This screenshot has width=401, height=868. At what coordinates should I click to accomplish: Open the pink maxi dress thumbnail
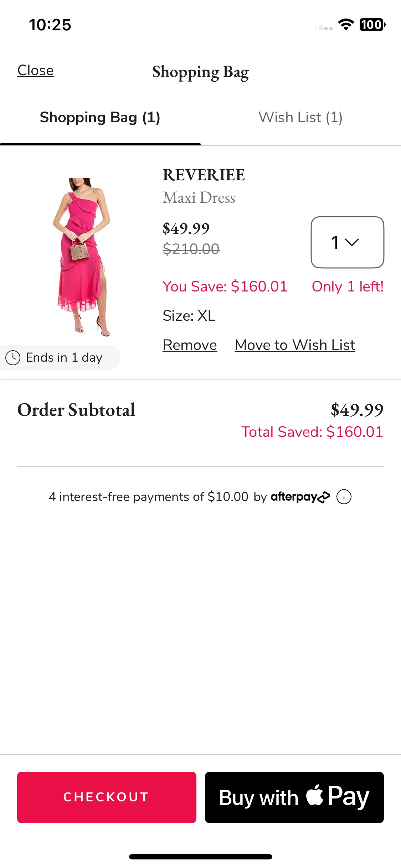[82, 257]
